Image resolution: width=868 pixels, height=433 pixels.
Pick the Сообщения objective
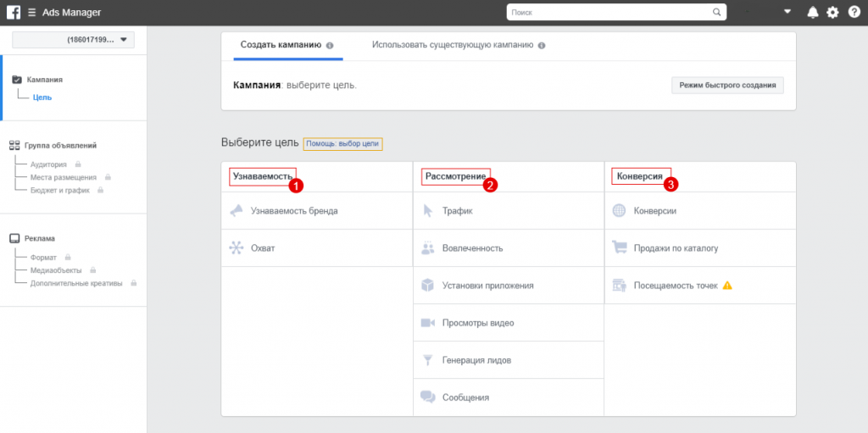pos(509,397)
